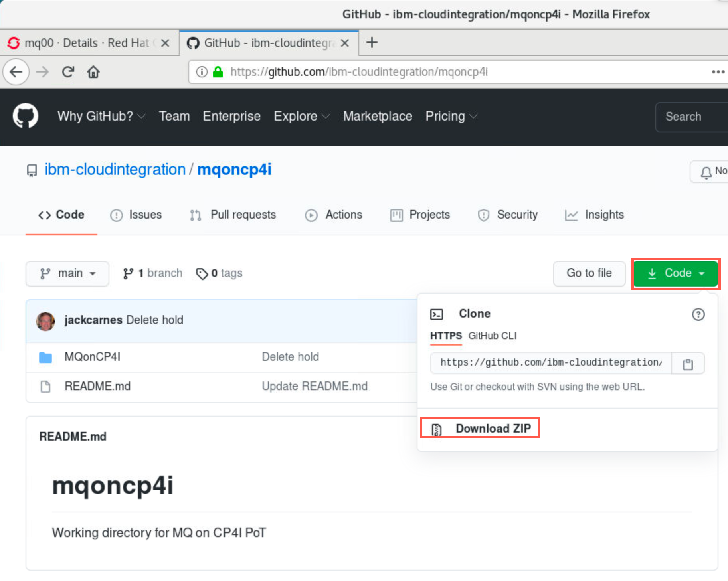728x581 pixels.
Task: View the 0 tags link
Action: (219, 273)
